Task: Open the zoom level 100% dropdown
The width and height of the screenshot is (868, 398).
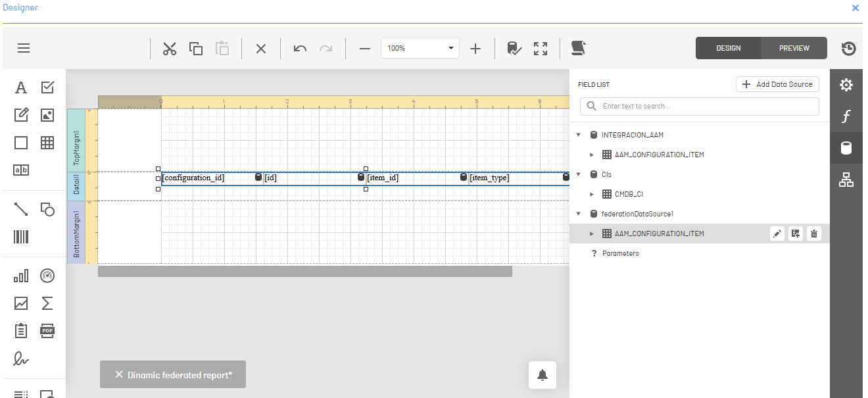Action: 451,48
